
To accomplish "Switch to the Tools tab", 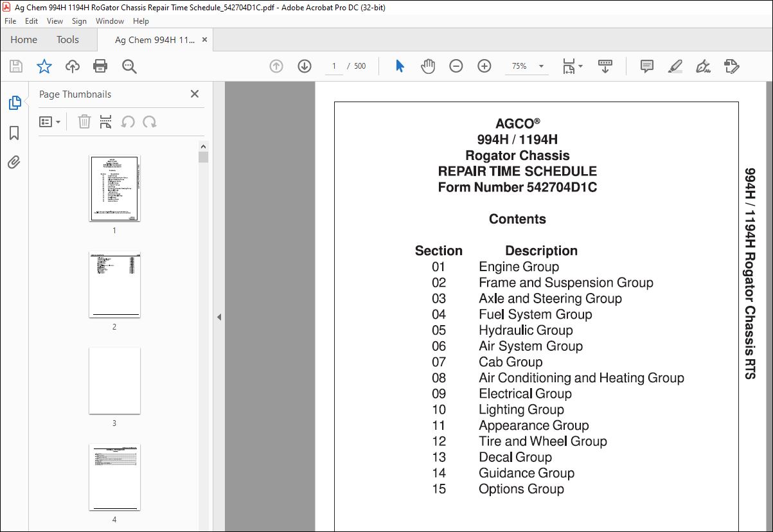I will pyautogui.click(x=67, y=40).
